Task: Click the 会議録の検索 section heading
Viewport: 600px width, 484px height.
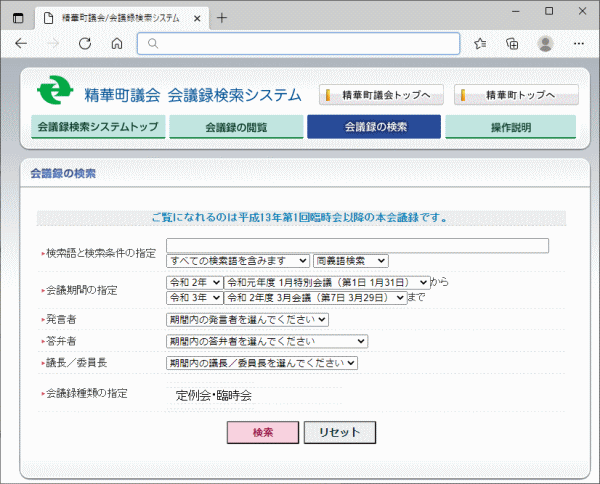Action: click(63, 174)
